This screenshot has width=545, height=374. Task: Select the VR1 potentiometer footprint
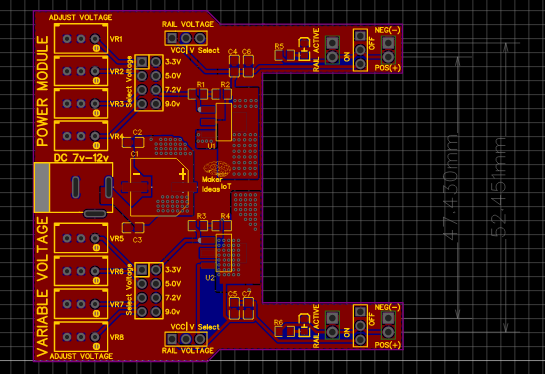[x=81, y=39]
